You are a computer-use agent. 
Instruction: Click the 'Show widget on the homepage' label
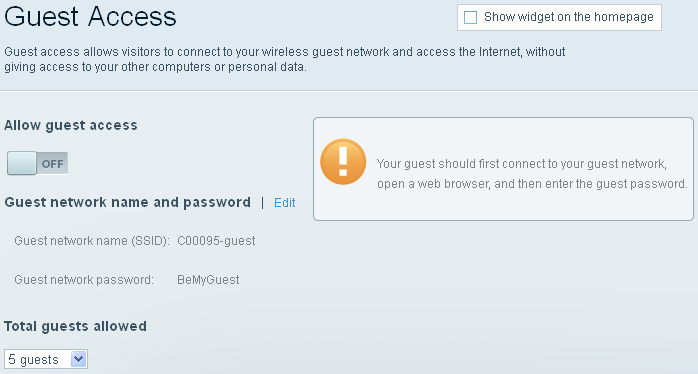[568, 17]
